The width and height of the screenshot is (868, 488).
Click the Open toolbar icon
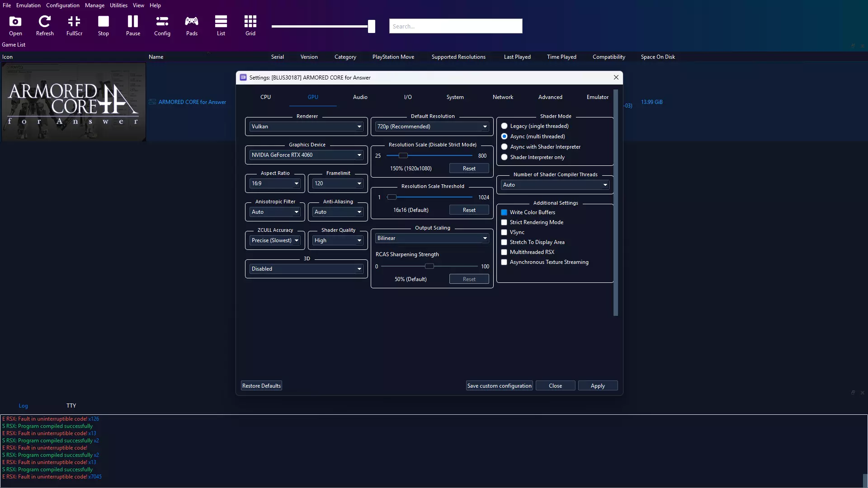tap(15, 25)
